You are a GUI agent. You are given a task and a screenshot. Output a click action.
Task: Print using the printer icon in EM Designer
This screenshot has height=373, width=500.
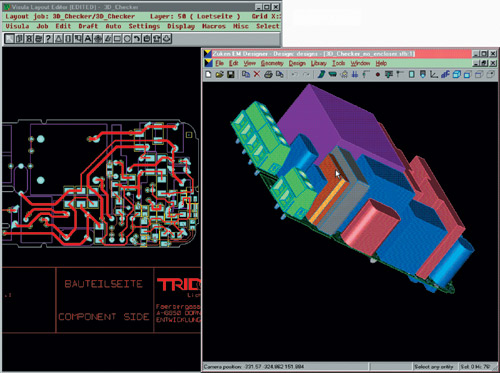(268, 74)
